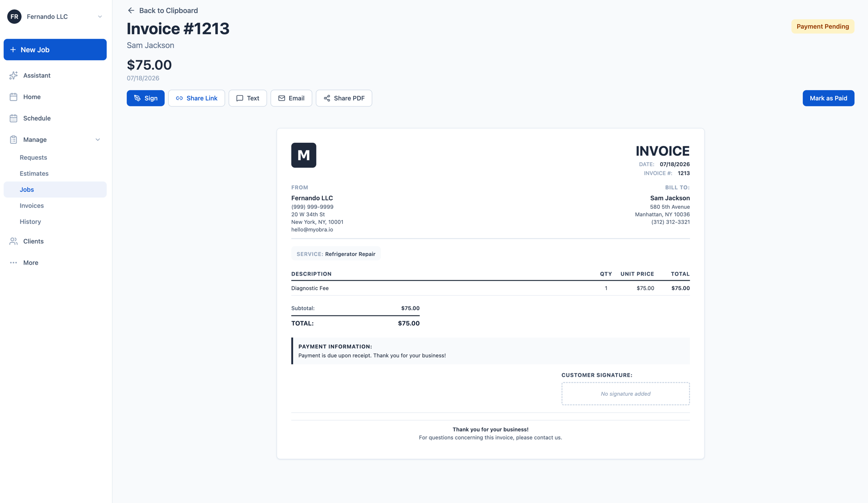The width and height of the screenshot is (868, 503).
Task: Click the FR company avatar
Action: click(14, 16)
